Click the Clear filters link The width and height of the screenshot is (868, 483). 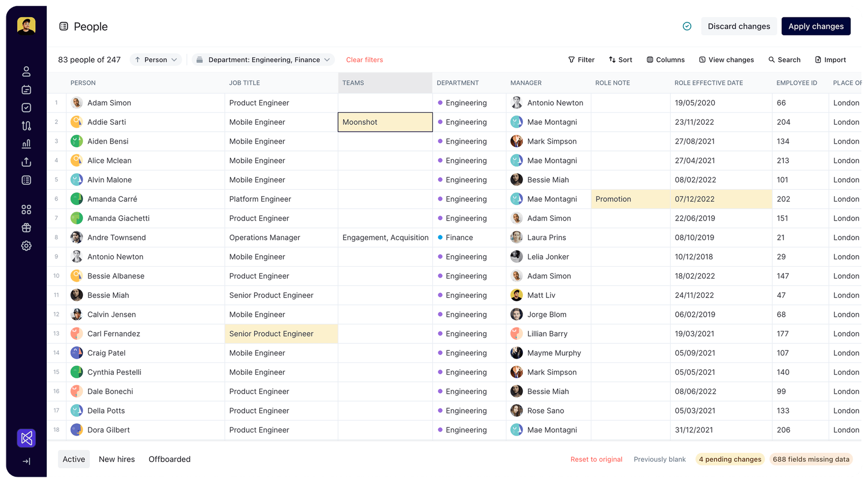364,59
